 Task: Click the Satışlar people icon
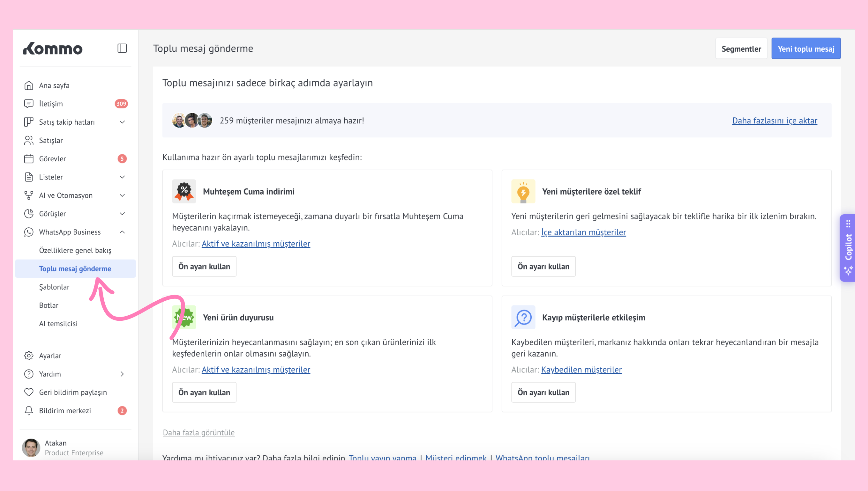click(29, 140)
